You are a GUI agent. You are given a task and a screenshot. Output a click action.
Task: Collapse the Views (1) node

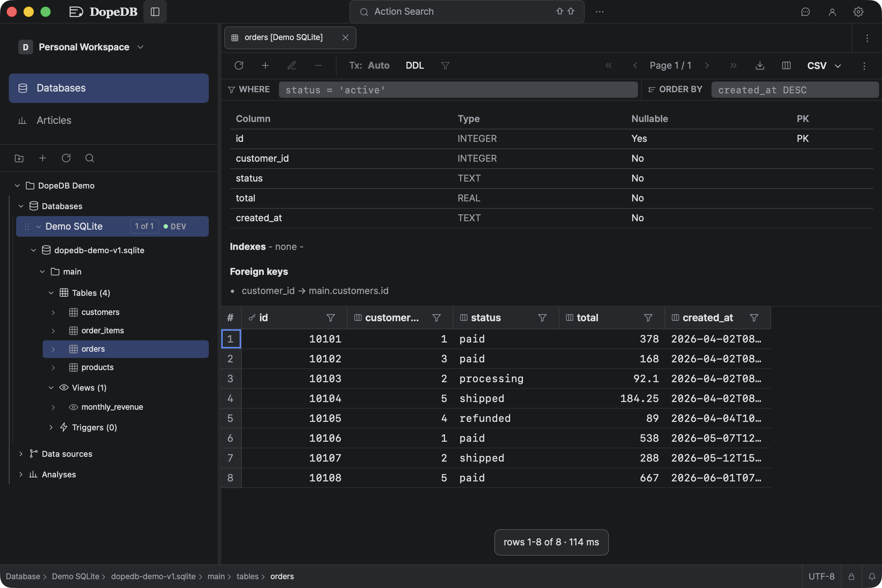pyautogui.click(x=51, y=388)
